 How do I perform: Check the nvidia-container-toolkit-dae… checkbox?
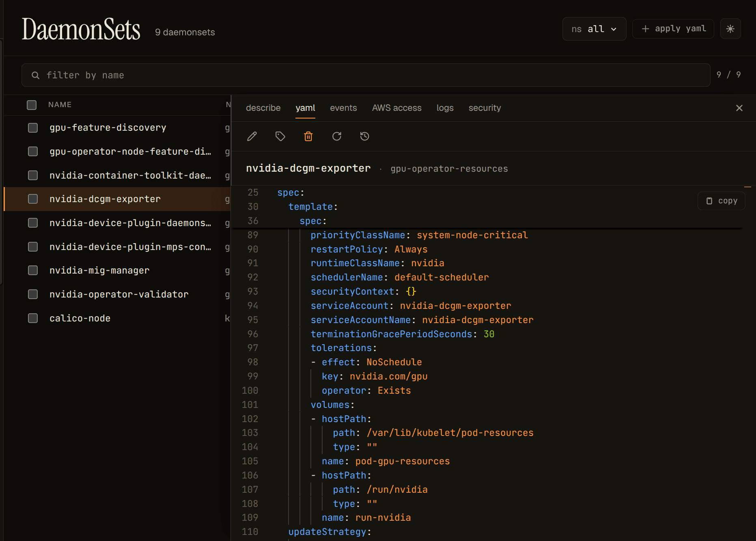[x=33, y=175]
